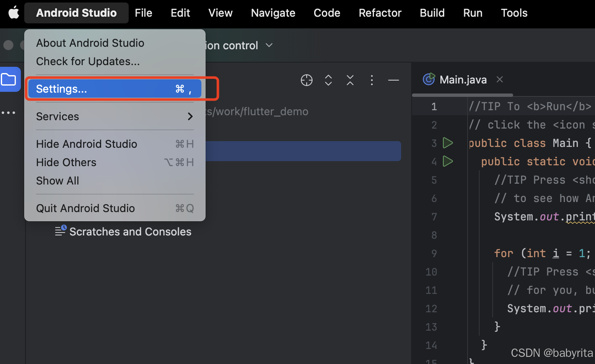595x364 pixels.
Task: Switch to the Main.java tab
Action: (463, 80)
